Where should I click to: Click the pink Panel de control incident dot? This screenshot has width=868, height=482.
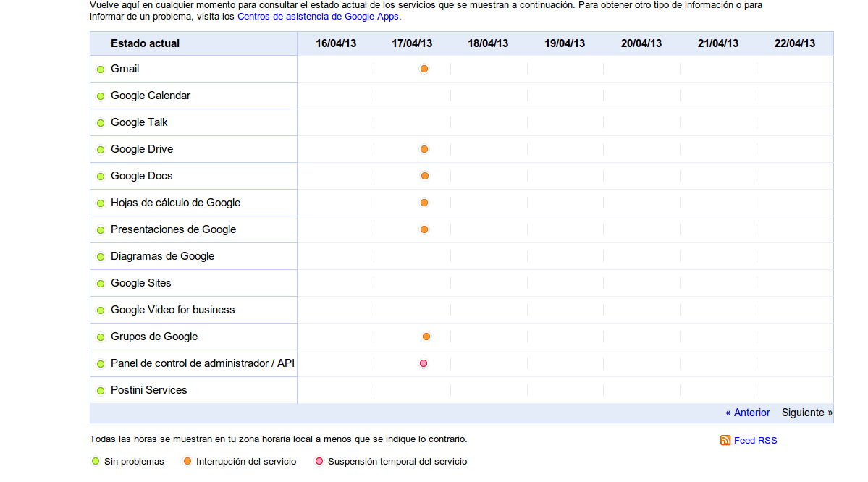(x=424, y=363)
